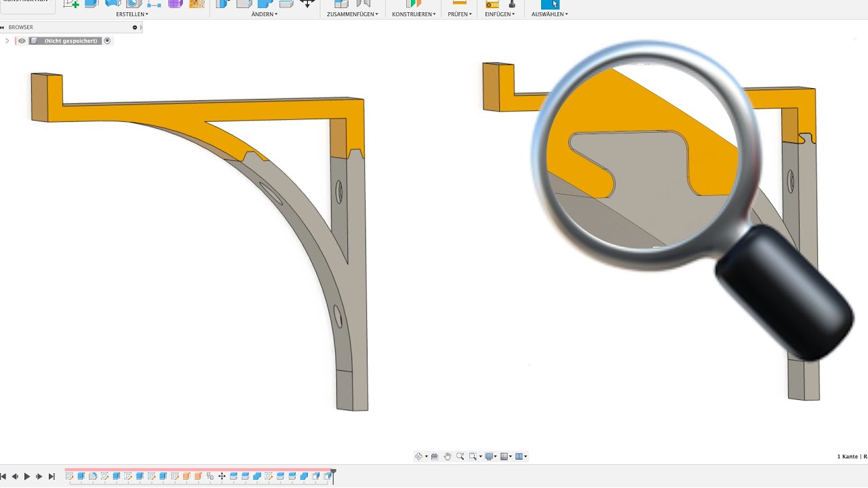The height and width of the screenshot is (488, 868).
Task: Select the first sketch feature in the timeline
Action: [x=69, y=476]
